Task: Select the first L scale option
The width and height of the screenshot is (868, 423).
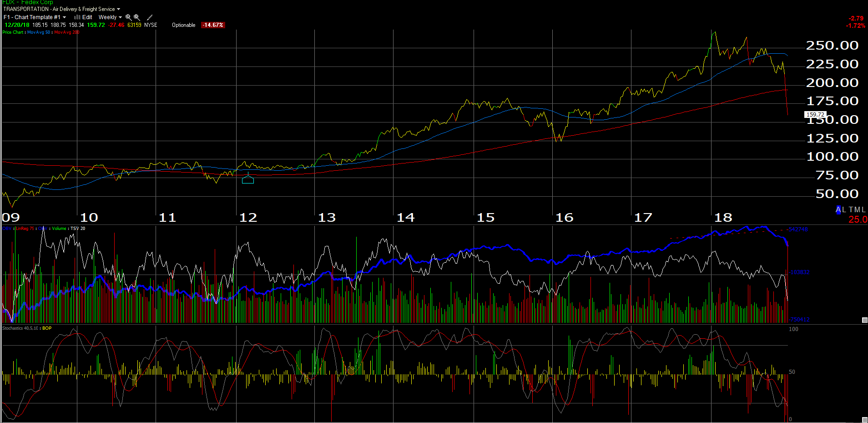Action: [x=844, y=210]
